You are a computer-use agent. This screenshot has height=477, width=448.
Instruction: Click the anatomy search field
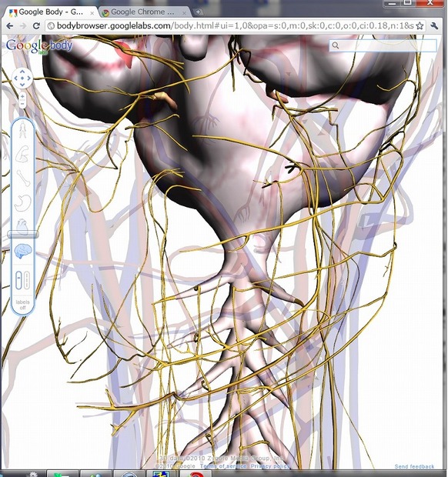(383, 45)
